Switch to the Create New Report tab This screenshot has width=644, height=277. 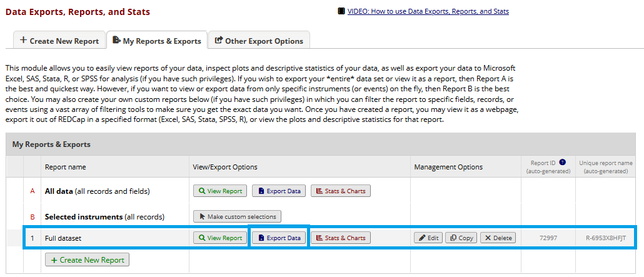tap(59, 41)
